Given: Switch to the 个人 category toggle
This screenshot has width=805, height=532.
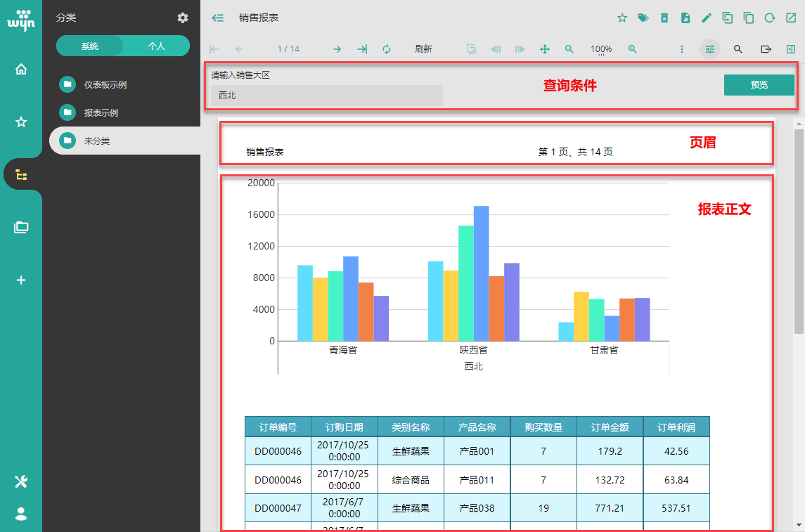Looking at the screenshot, I should pos(156,46).
